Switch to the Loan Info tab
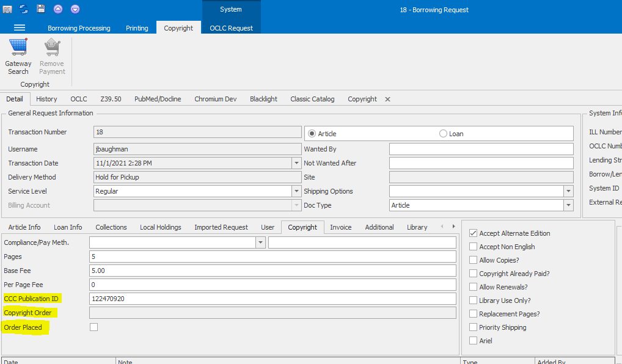 tap(68, 227)
